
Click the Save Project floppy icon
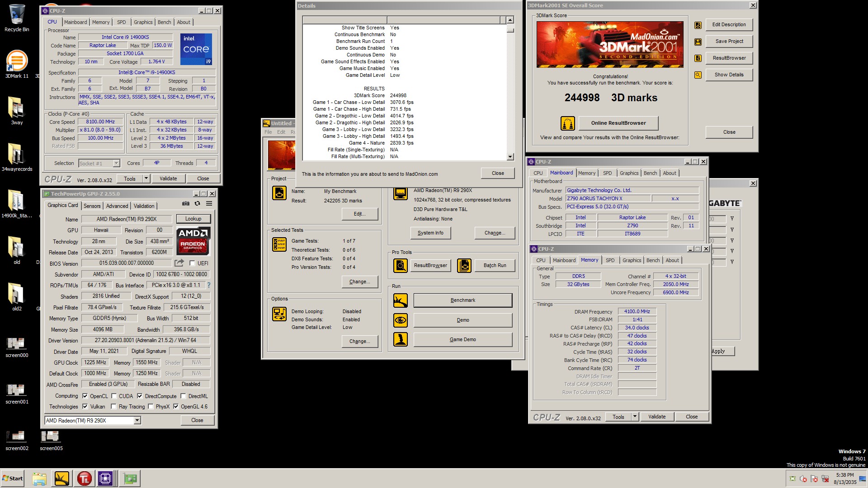698,42
